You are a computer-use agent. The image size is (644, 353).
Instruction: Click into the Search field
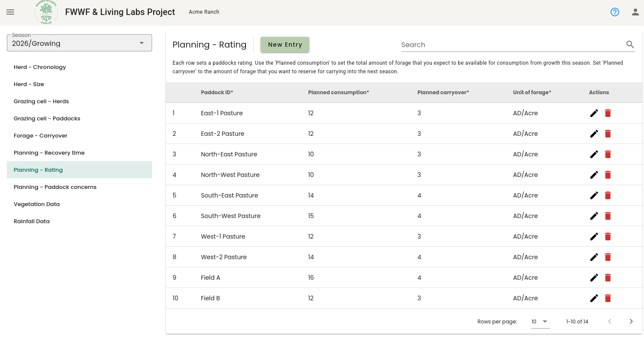pos(512,45)
